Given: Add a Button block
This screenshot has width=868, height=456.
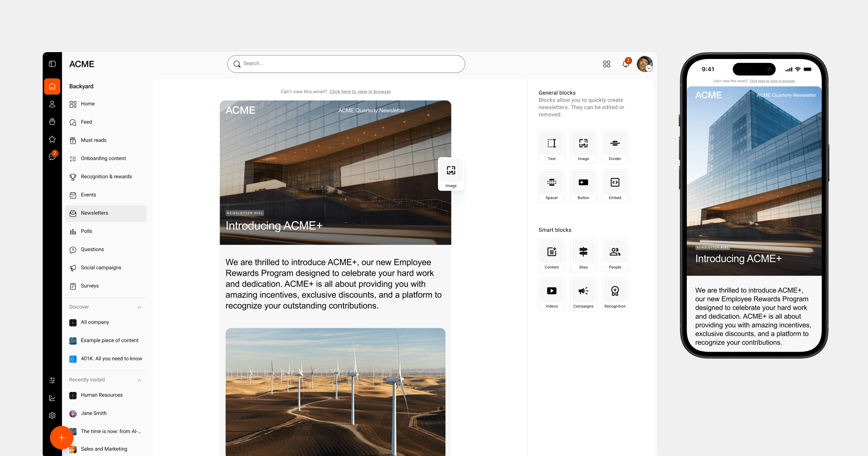Looking at the screenshot, I should 583,186.
